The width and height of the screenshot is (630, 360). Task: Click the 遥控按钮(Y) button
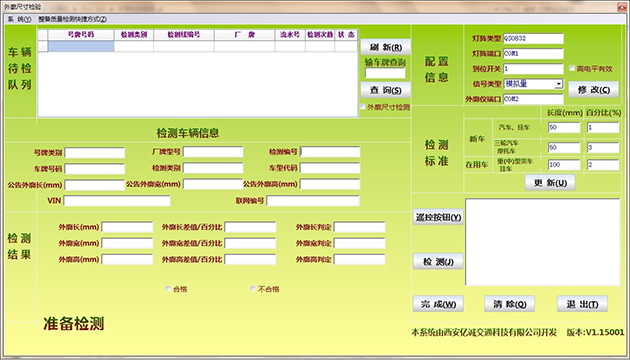point(438,217)
